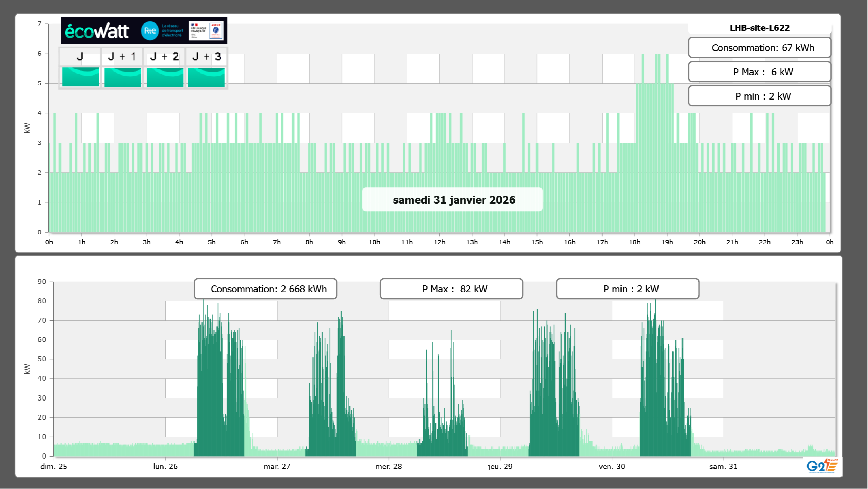This screenshot has width=868, height=489.
Task: Click the samedi 31 janvier 2026 date label
Action: [x=452, y=200]
